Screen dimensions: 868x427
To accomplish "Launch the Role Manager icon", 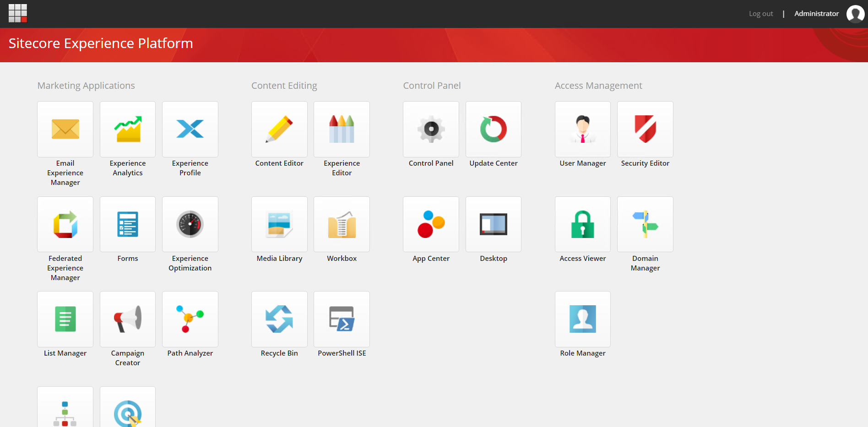I will pos(583,319).
